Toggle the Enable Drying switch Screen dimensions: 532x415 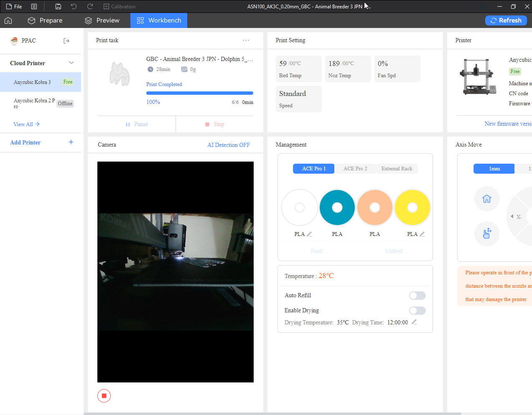417,311
